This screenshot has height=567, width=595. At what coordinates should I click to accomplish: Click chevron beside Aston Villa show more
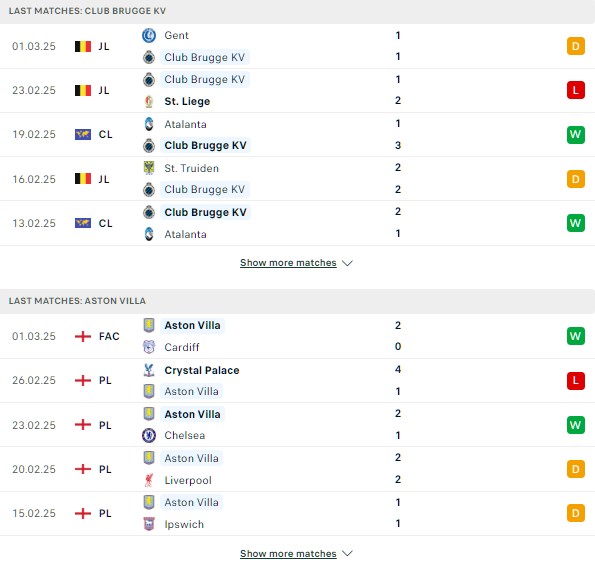click(x=347, y=553)
